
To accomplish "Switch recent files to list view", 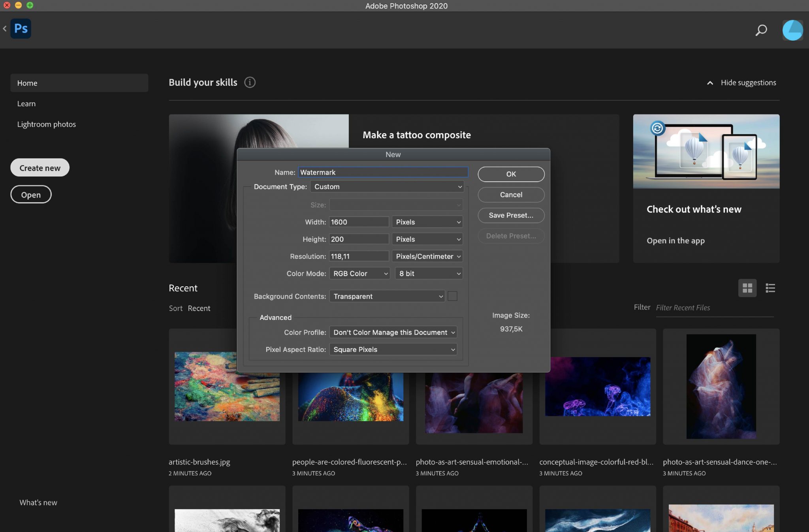I will pyautogui.click(x=770, y=288).
